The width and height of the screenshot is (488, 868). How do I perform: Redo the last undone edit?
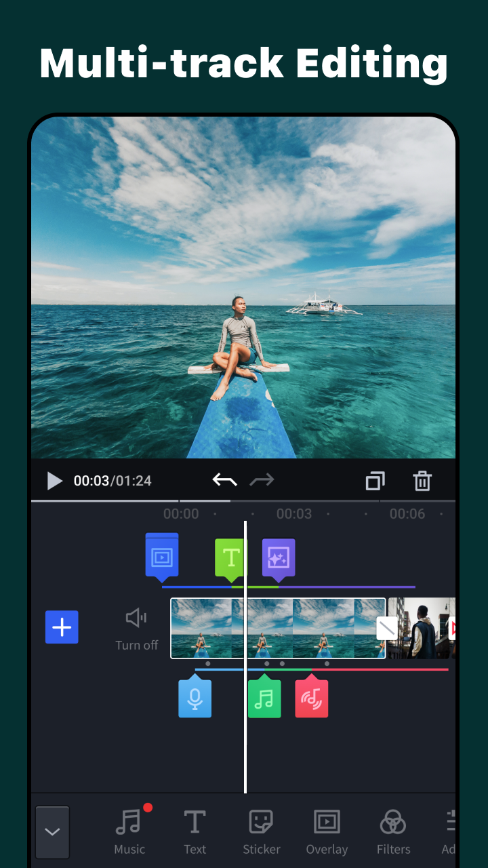click(262, 481)
